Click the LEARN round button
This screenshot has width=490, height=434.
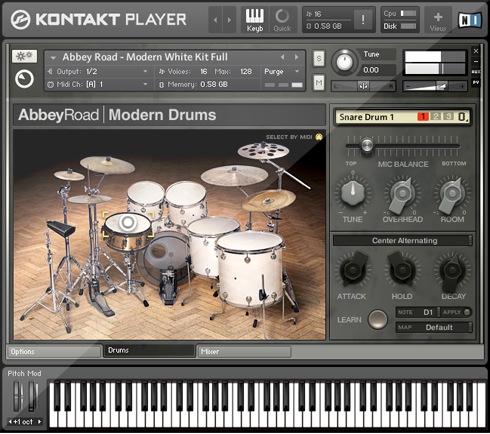[x=378, y=319]
